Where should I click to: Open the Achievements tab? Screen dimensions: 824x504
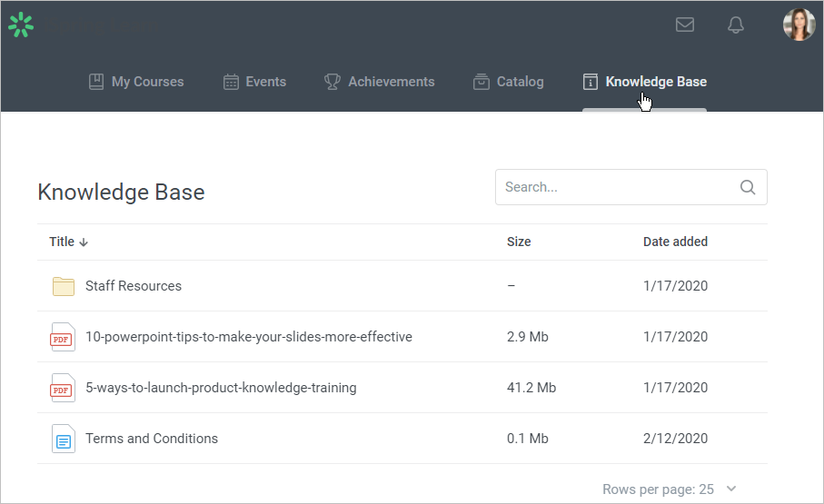(x=380, y=82)
